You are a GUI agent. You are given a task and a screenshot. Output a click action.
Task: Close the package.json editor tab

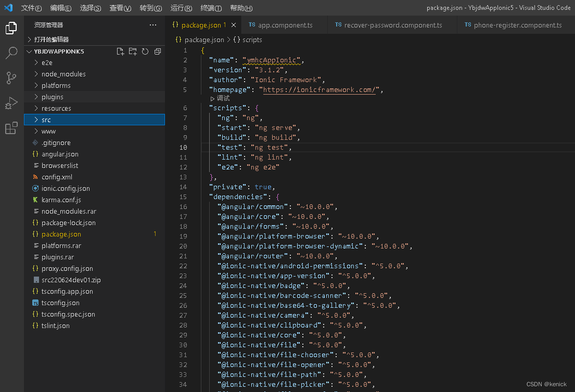[234, 25]
